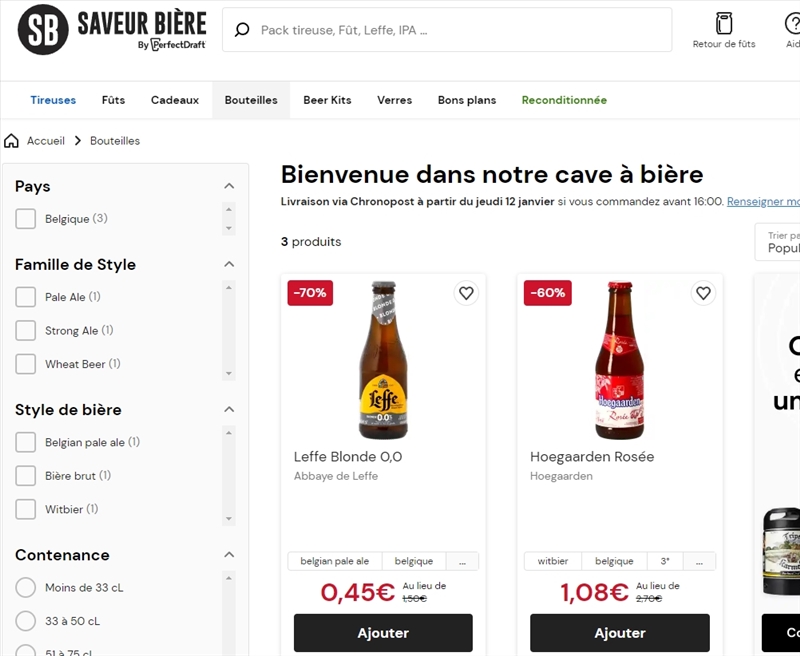Click the search magnifier icon

[x=242, y=30]
